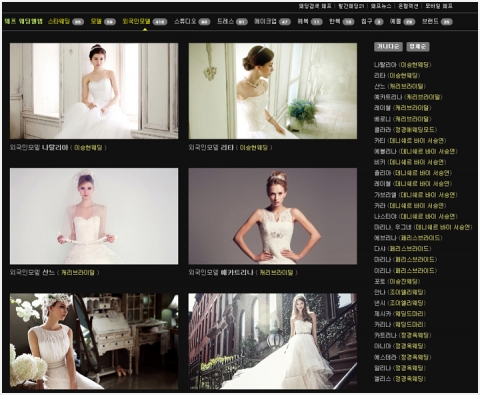Select 다샤 (페리스브라이드) in the list
Screen dimensions: 480x395
pos(403,249)
